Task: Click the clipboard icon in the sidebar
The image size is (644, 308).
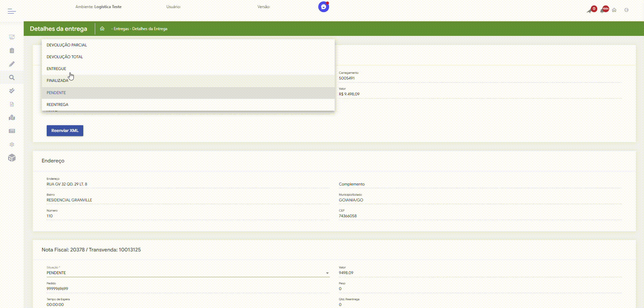Action: tap(12, 51)
